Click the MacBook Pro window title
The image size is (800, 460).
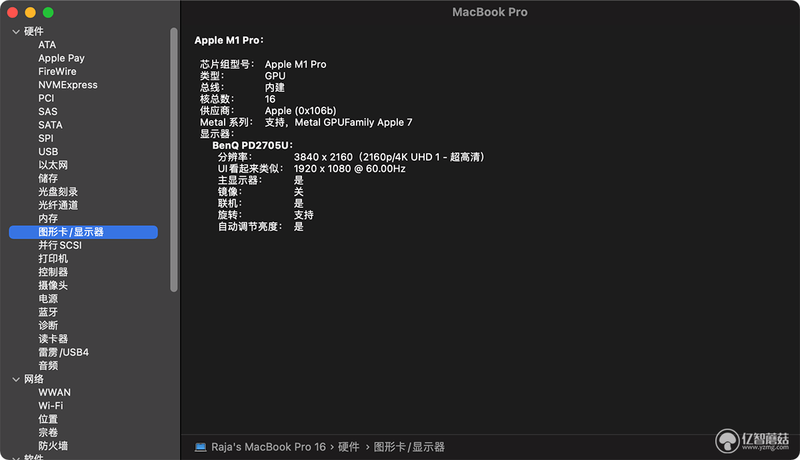coord(490,12)
